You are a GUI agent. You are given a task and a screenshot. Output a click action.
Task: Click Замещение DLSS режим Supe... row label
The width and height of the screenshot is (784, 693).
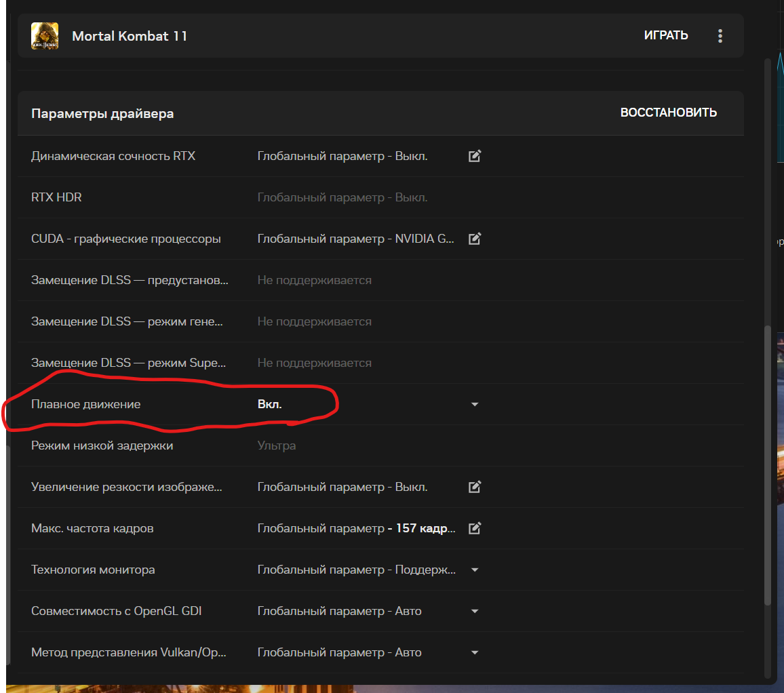[x=128, y=363]
